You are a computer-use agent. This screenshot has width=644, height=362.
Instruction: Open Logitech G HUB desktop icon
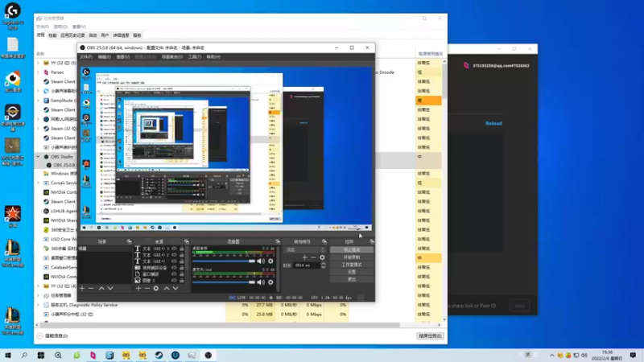pyautogui.click(x=13, y=16)
